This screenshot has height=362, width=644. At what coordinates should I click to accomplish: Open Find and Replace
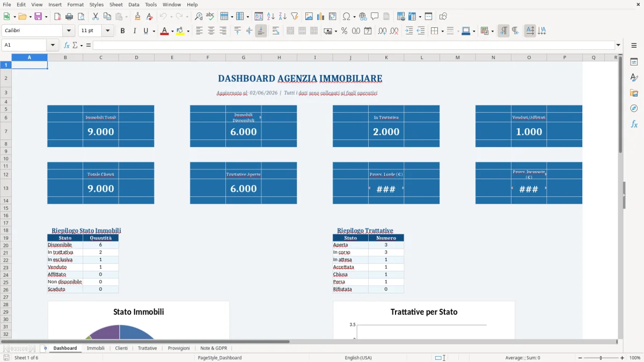tap(199, 17)
